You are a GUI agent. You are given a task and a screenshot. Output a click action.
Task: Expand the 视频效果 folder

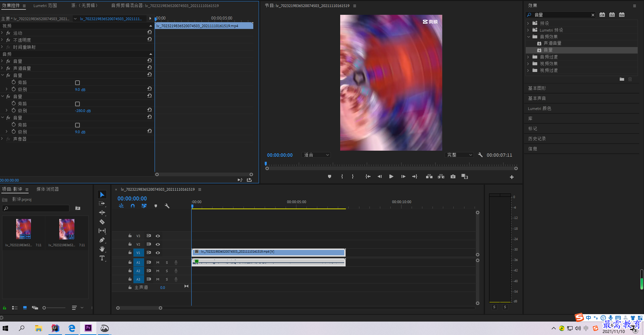(x=528, y=64)
